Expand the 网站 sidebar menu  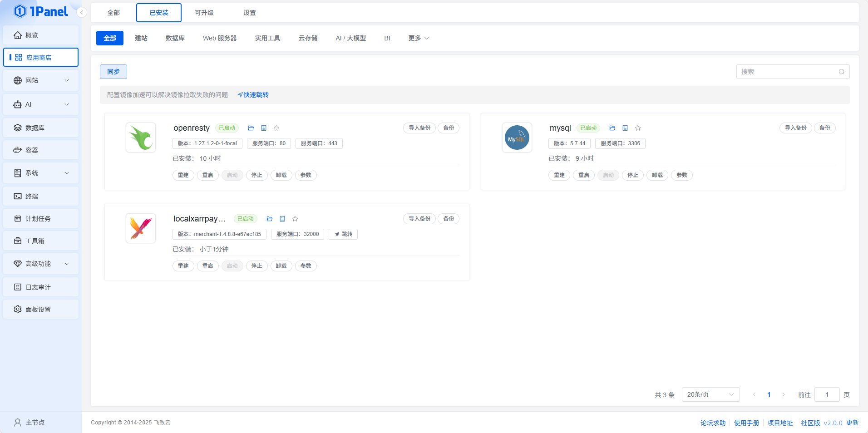tap(41, 80)
